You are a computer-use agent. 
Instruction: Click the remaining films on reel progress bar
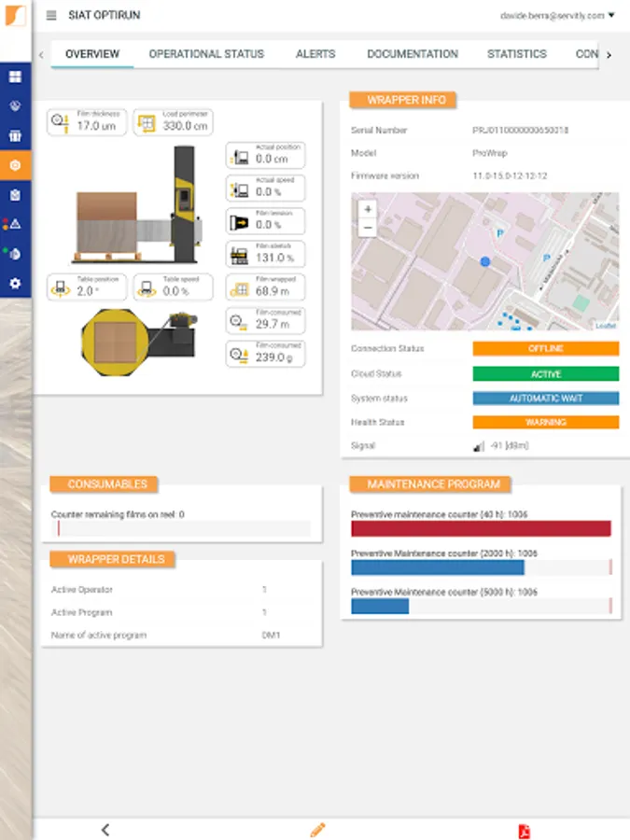click(x=183, y=529)
